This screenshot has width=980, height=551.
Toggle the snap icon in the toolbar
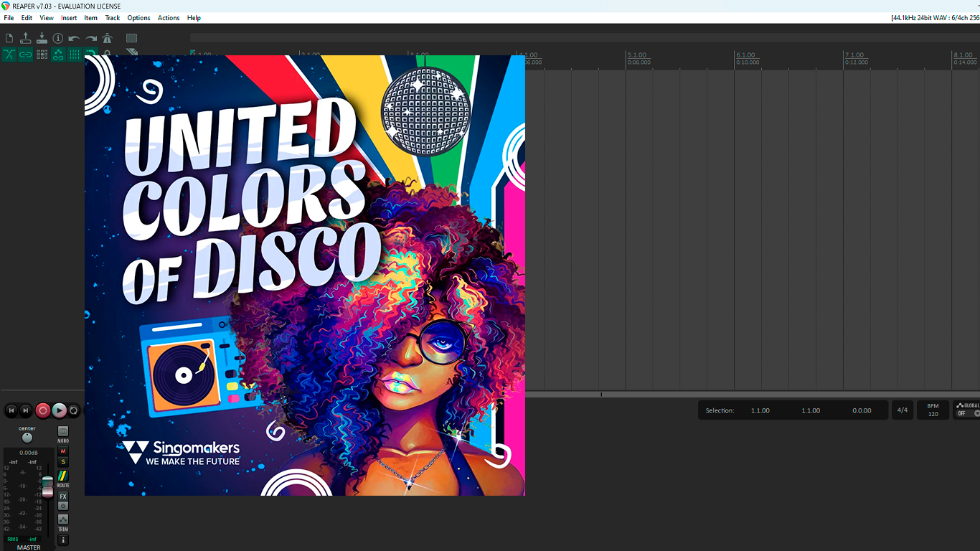click(x=91, y=52)
